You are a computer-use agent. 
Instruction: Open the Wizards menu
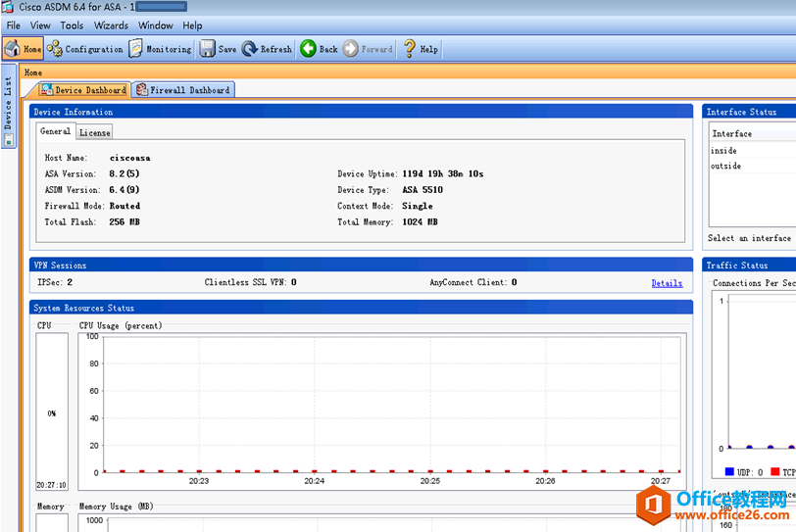click(111, 25)
